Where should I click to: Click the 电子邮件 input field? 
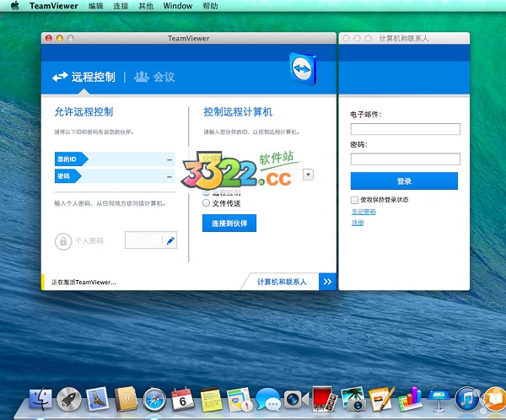[x=405, y=129]
